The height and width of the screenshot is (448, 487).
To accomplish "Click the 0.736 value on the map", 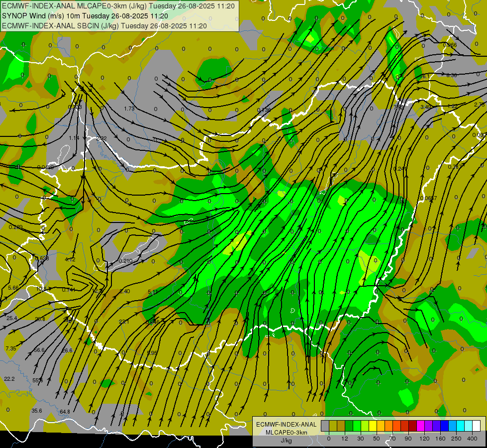I will (x=264, y=110).
